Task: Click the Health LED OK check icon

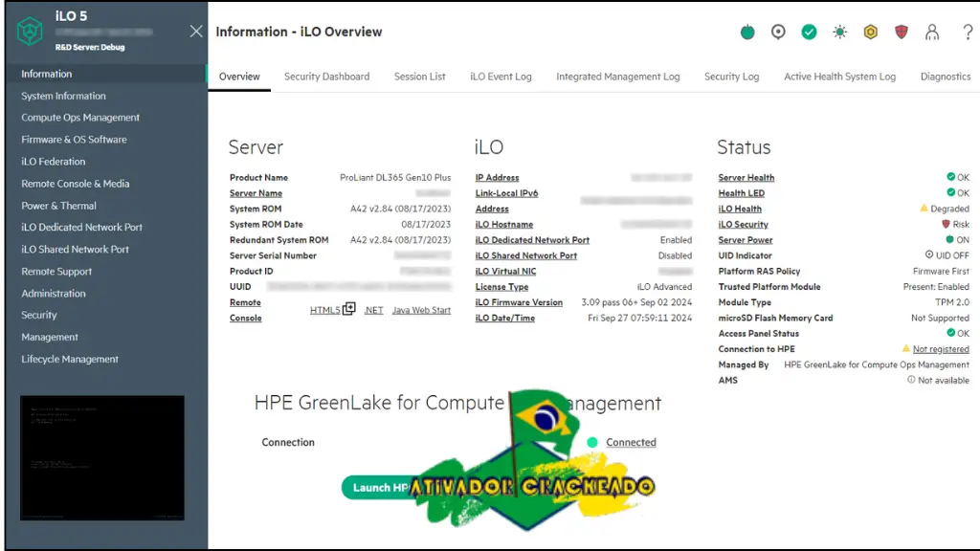Action: click(x=950, y=192)
